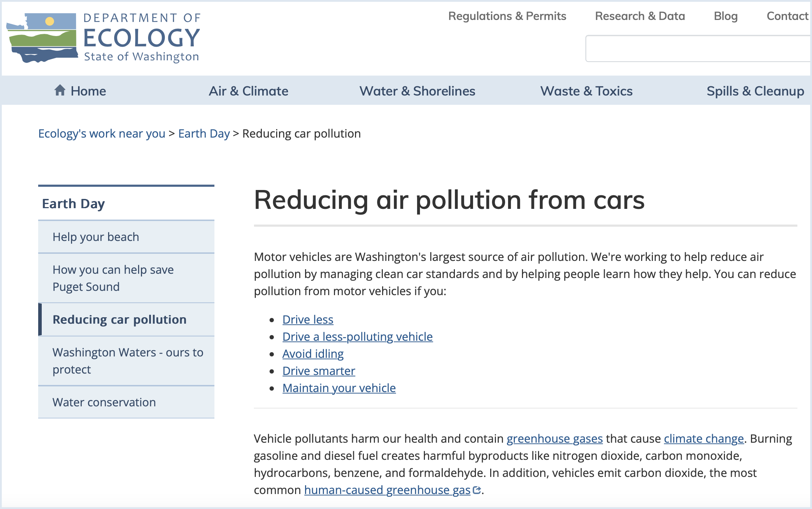
Task: Visit the Blog link
Action: pyautogui.click(x=725, y=16)
